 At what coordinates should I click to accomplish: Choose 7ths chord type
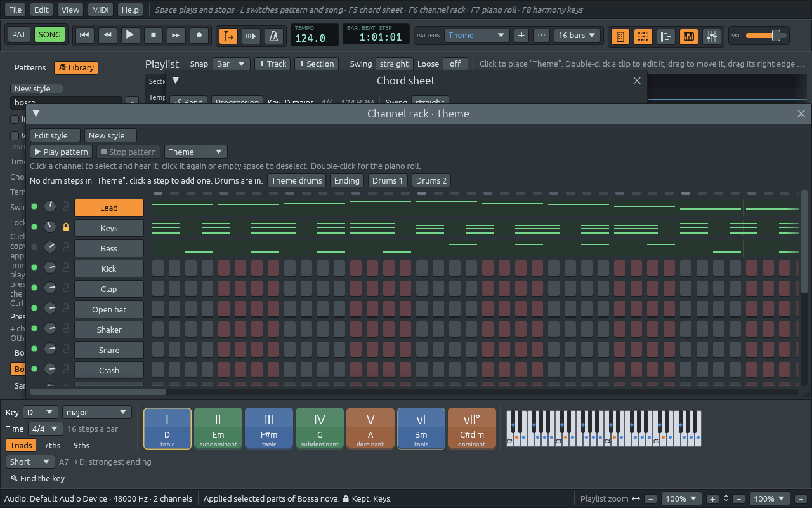click(x=53, y=445)
